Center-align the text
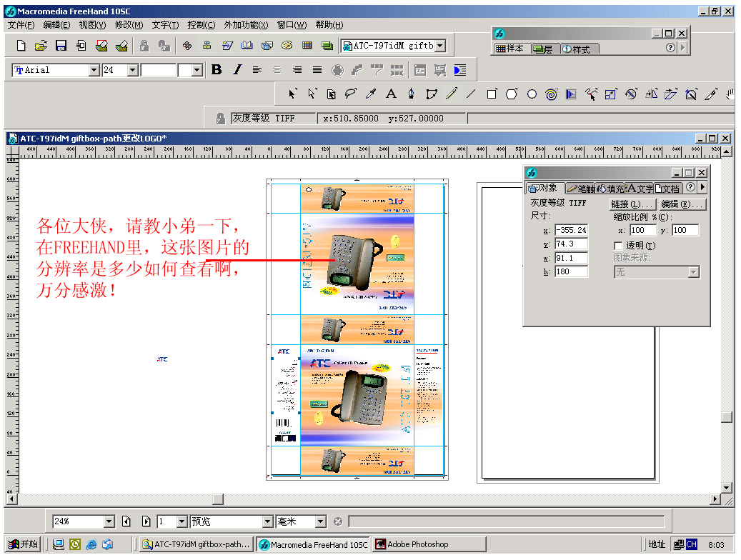741x560 pixels. tap(277, 70)
